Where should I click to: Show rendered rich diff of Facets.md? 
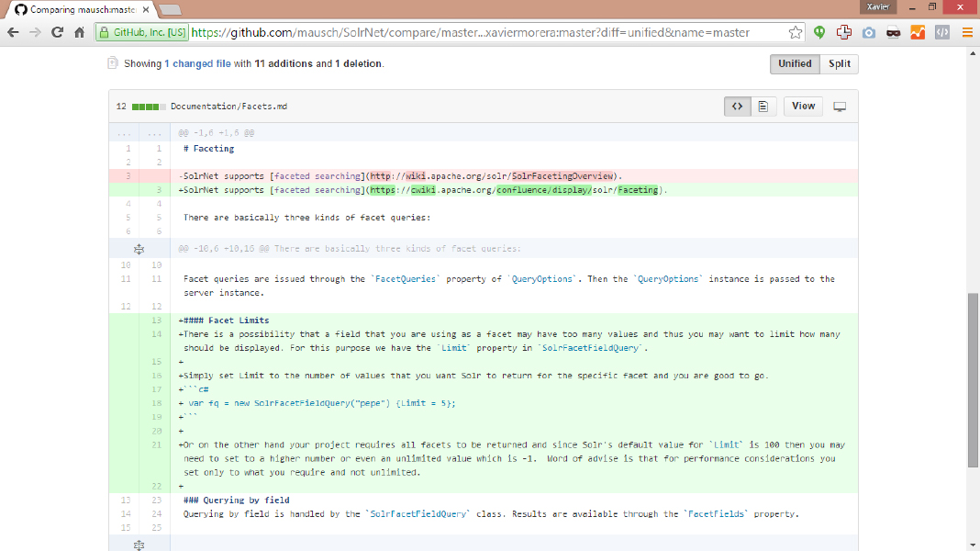(x=763, y=107)
